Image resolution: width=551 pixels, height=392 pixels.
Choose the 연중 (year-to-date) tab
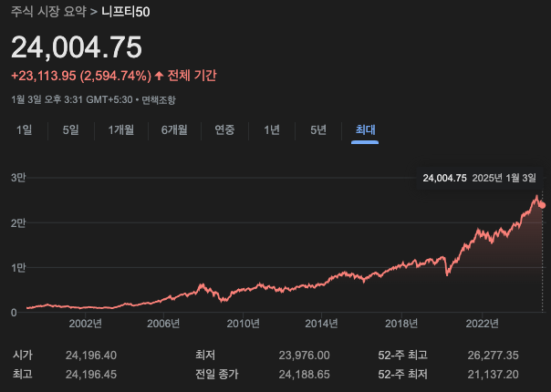pos(224,130)
